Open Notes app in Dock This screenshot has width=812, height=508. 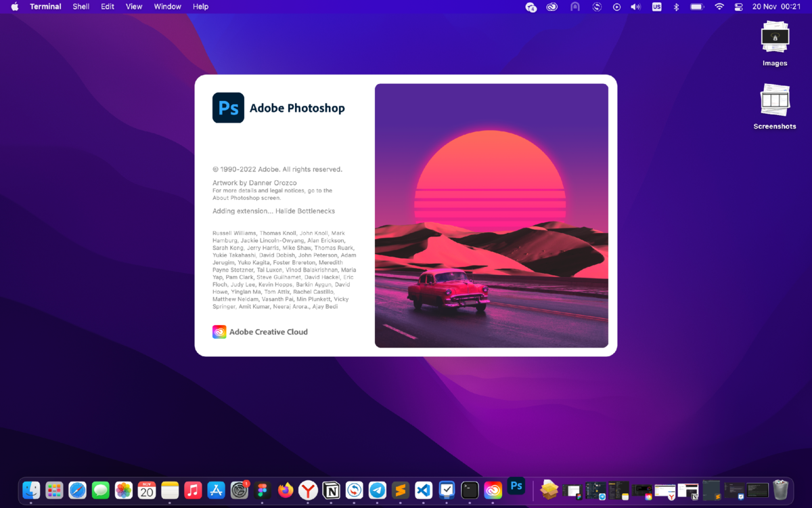coord(170,490)
